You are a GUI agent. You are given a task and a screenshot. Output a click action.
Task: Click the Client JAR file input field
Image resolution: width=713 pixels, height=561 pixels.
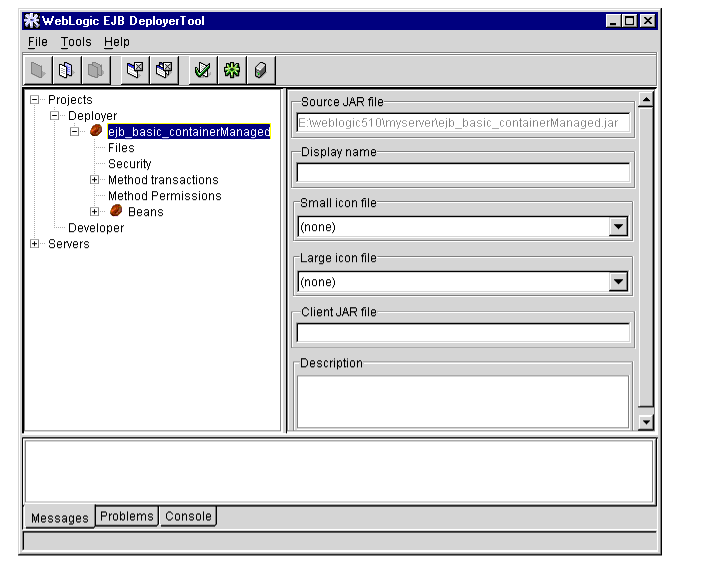[x=463, y=333]
